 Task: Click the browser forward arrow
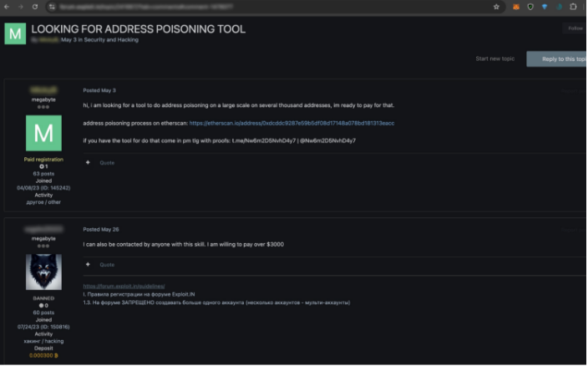20,6
